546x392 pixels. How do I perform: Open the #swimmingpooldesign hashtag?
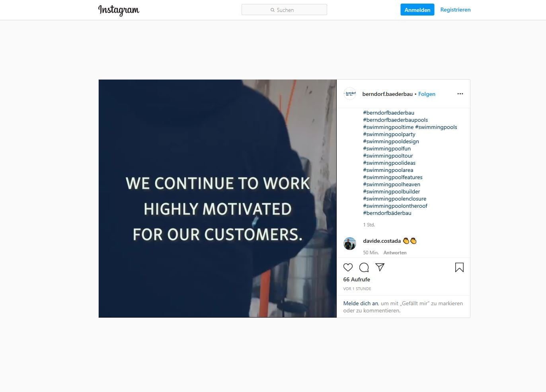coord(391,141)
